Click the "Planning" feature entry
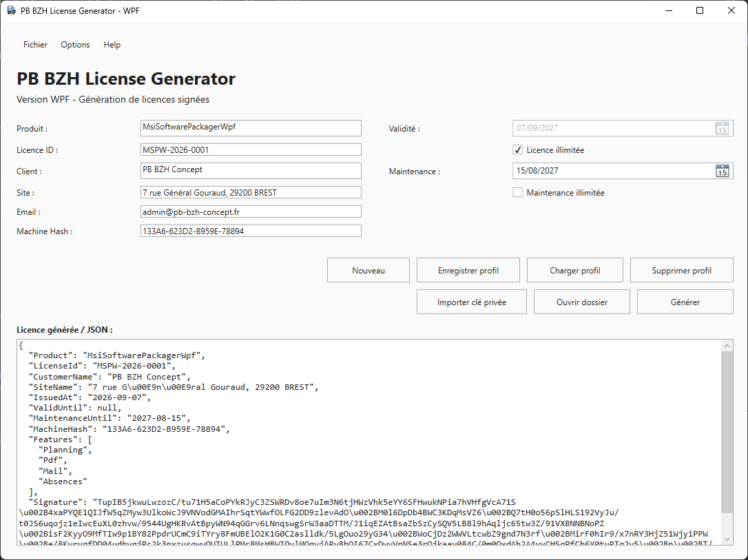The height and width of the screenshot is (560, 748). (x=65, y=450)
